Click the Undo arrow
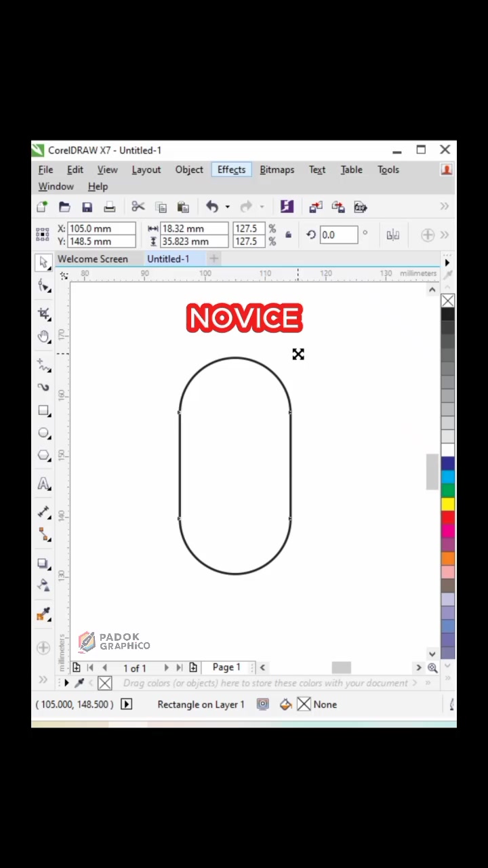The width and height of the screenshot is (488, 868). [212, 207]
